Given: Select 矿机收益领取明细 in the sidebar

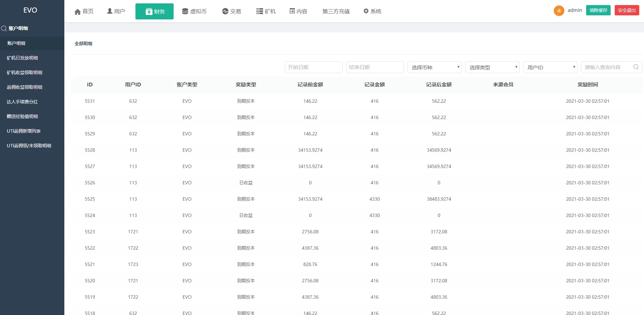Looking at the screenshot, I should [x=25, y=72].
